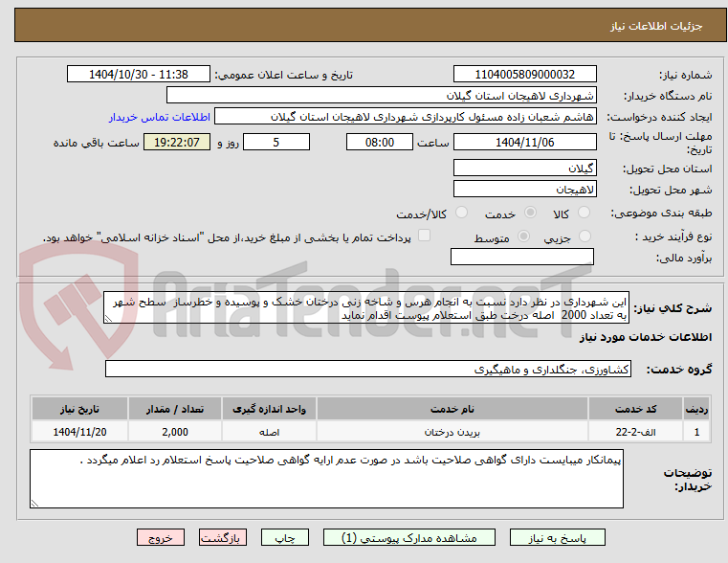Click the ردیف column header

696,409
